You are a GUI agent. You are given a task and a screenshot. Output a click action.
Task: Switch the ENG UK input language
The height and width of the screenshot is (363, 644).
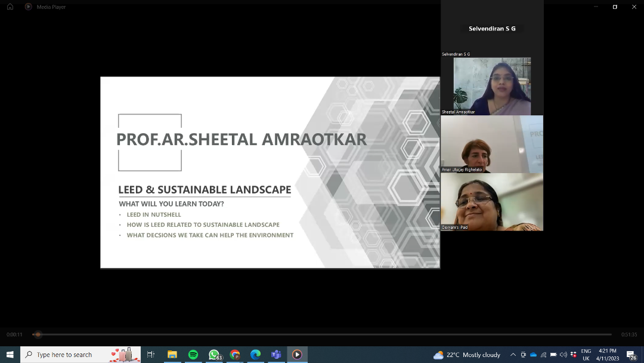586,355
